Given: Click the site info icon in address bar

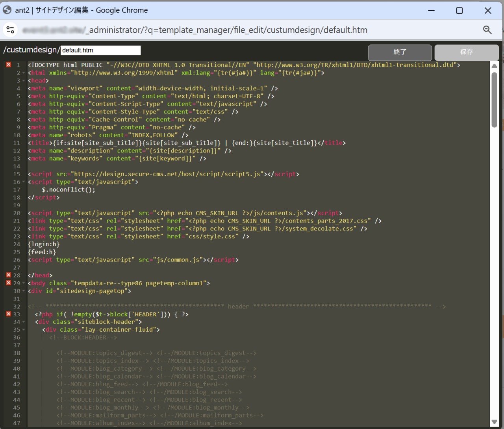Looking at the screenshot, I should [10, 30].
